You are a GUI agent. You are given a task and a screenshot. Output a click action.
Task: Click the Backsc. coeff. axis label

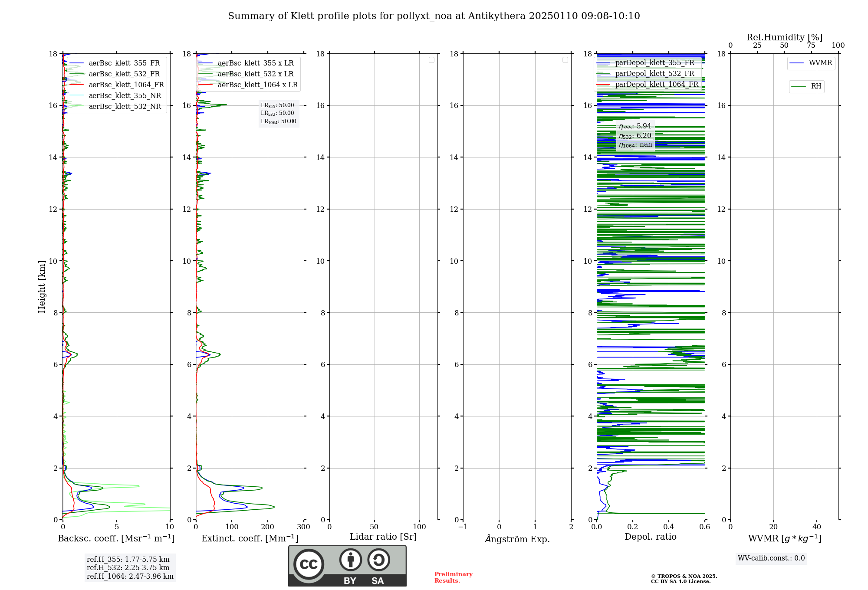click(116, 538)
